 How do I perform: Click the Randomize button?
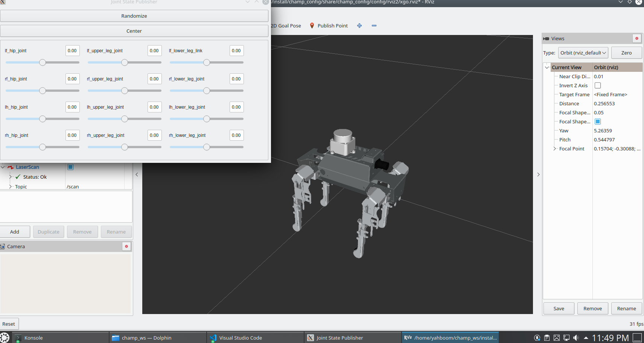pyautogui.click(x=134, y=16)
